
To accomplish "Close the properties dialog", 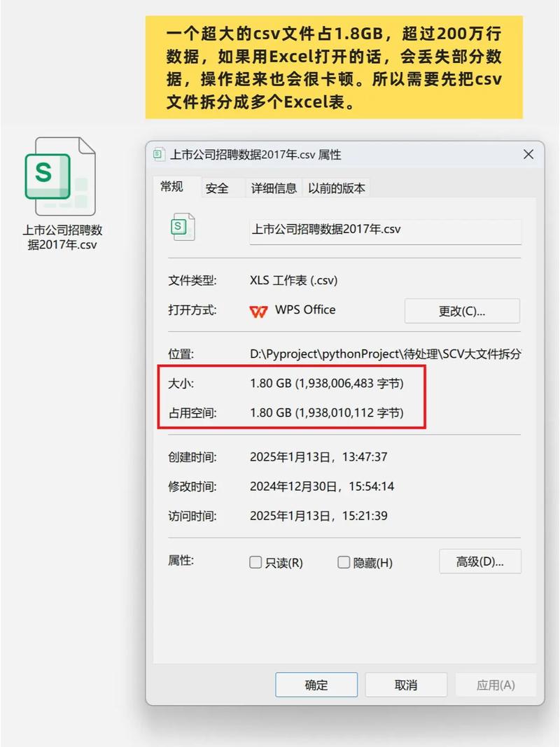I will [528, 155].
